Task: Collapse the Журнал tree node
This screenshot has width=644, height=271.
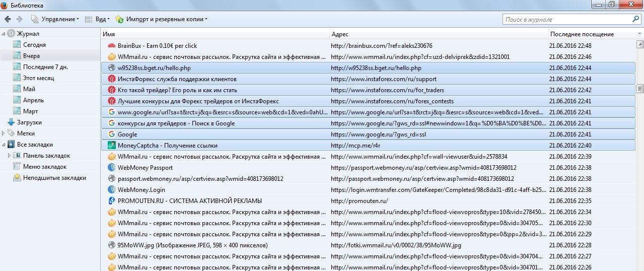Action: point(4,34)
